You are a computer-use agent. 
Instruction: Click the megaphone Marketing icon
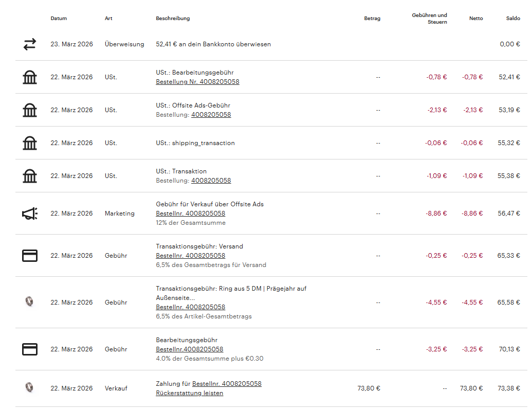coord(30,214)
